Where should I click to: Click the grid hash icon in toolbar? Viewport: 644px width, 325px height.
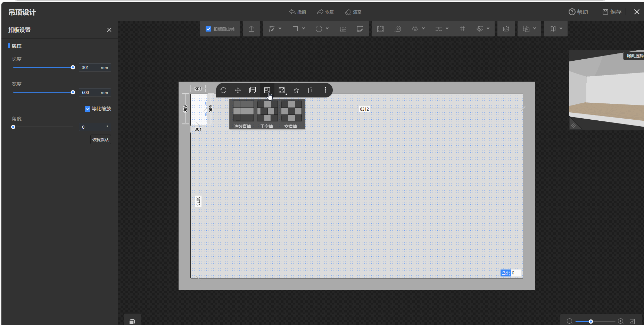click(x=462, y=29)
